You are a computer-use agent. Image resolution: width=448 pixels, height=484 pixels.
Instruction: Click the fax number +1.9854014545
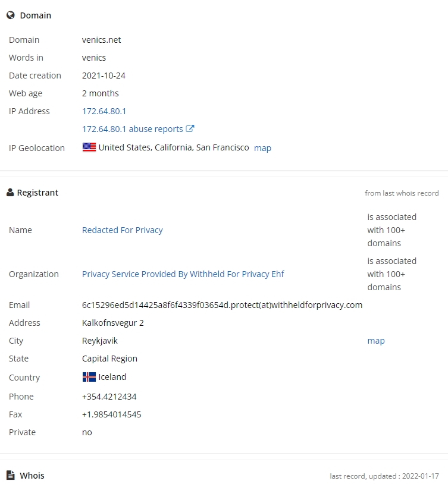(111, 414)
